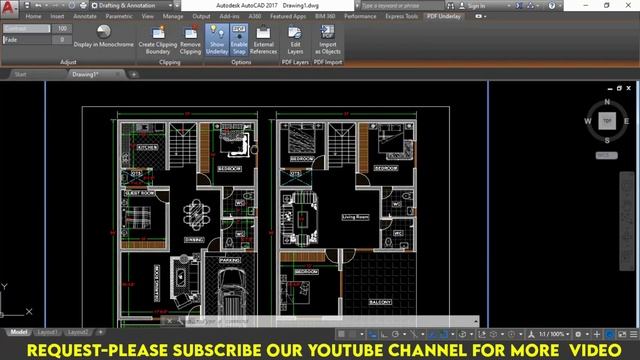Open the WCS dropdown under the ViewCube
The image size is (640, 360).
click(607, 156)
